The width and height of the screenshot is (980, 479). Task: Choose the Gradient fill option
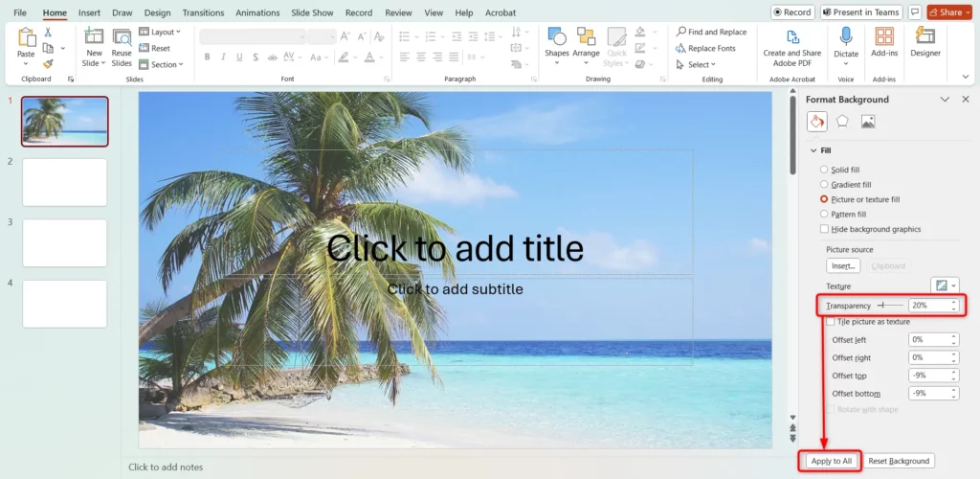point(825,184)
